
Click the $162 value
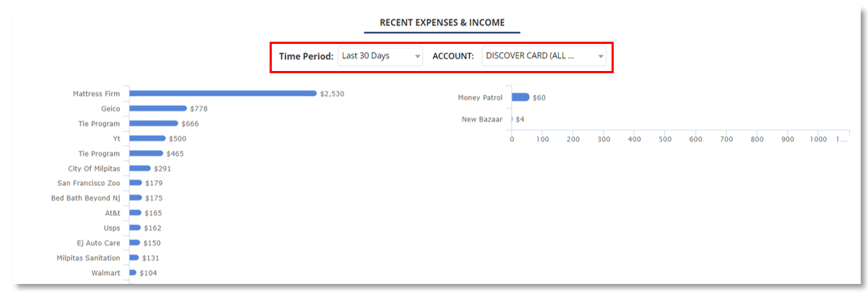[153, 228]
